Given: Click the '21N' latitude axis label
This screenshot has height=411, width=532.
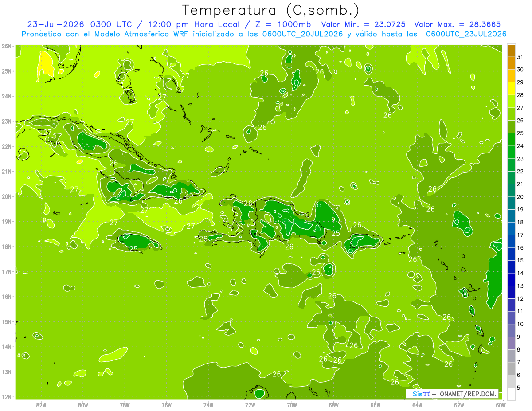Looking at the screenshot, I should (x=6, y=171).
